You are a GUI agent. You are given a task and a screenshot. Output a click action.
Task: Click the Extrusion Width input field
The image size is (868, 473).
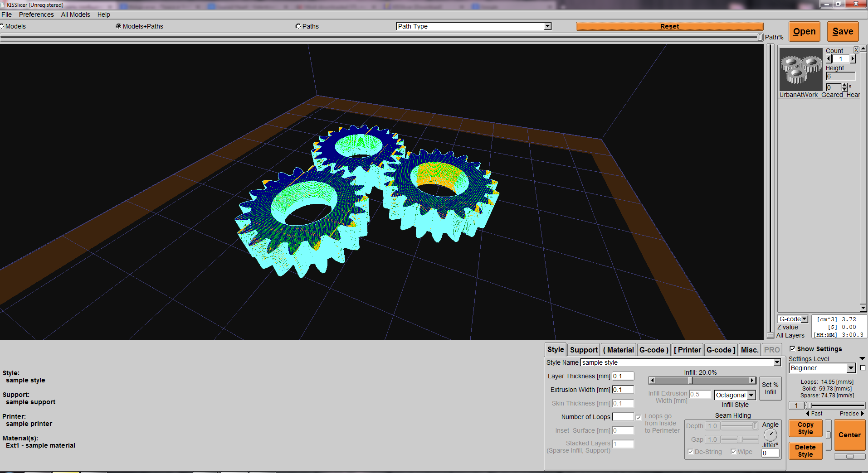pos(623,390)
